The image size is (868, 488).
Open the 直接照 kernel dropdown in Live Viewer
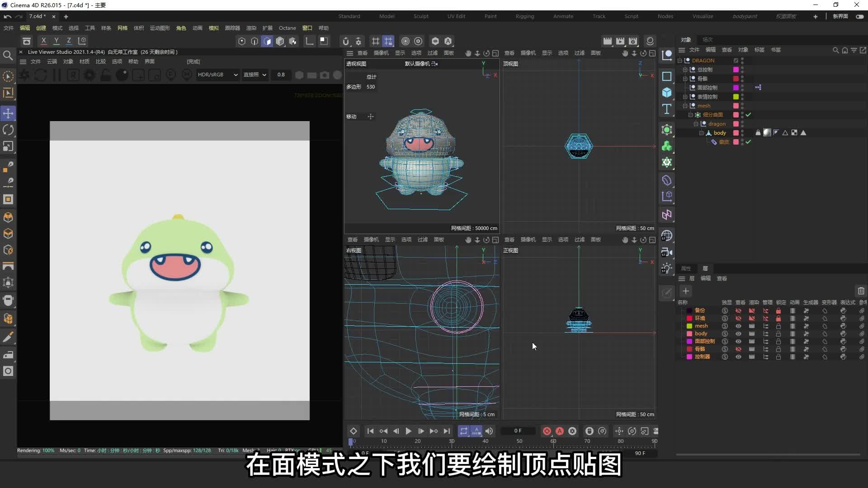click(255, 75)
